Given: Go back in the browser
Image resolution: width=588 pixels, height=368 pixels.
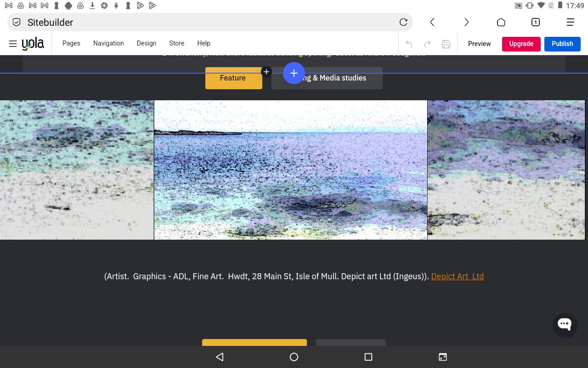Looking at the screenshot, I should pyautogui.click(x=432, y=22).
